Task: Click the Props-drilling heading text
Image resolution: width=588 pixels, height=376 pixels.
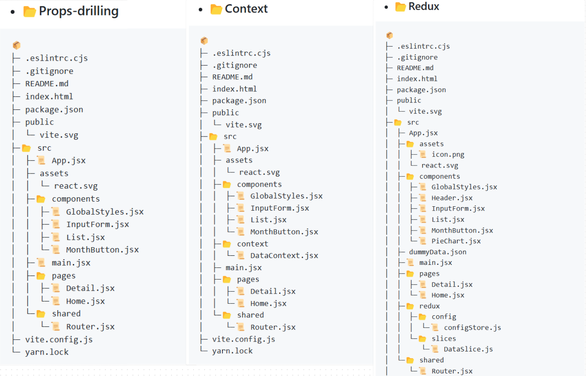Action: [x=79, y=11]
